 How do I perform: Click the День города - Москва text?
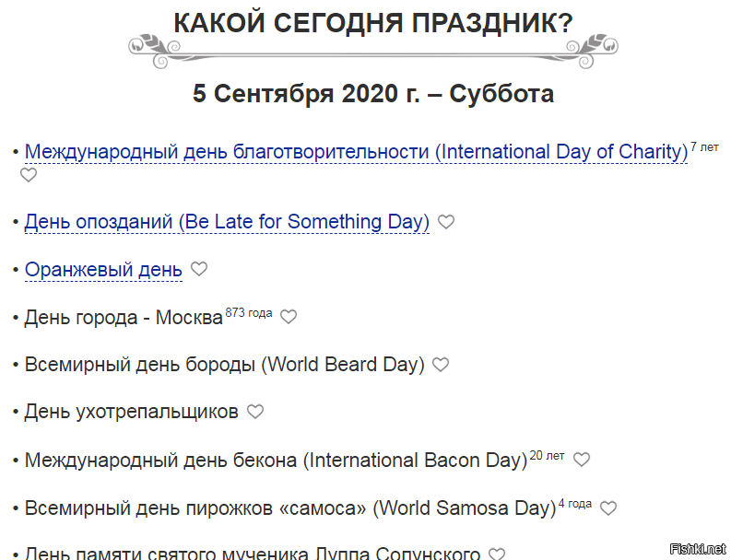[124, 318]
